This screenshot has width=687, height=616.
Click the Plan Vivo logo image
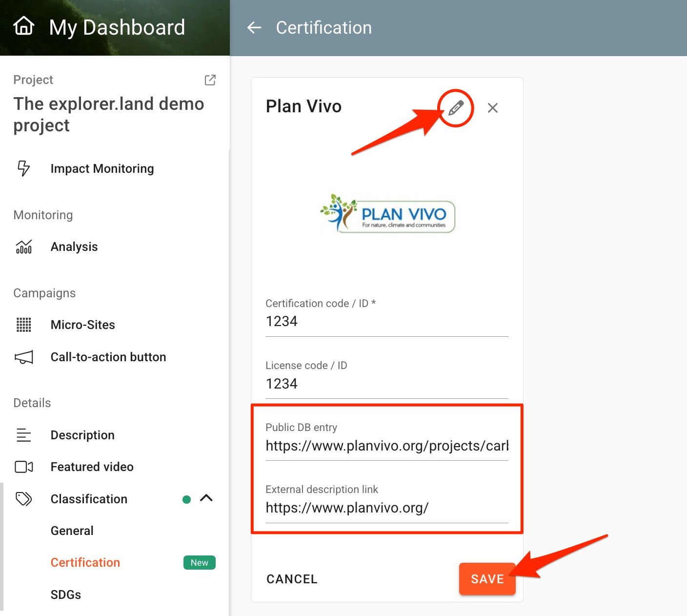tap(387, 214)
